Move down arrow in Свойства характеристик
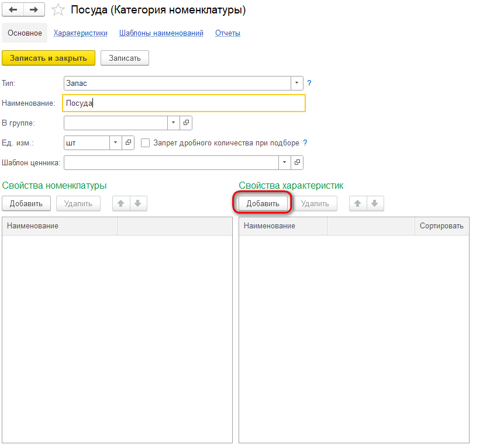The image size is (483, 448). pyautogui.click(x=375, y=203)
